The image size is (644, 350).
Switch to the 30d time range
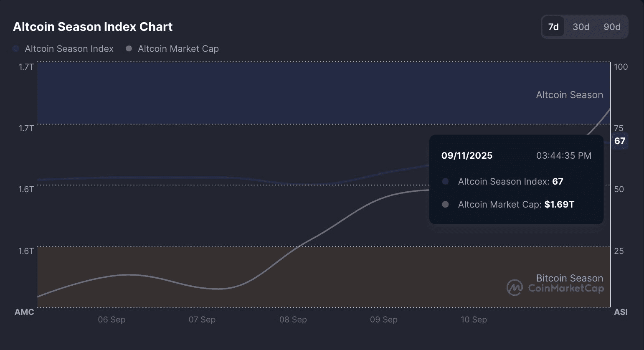pyautogui.click(x=581, y=27)
